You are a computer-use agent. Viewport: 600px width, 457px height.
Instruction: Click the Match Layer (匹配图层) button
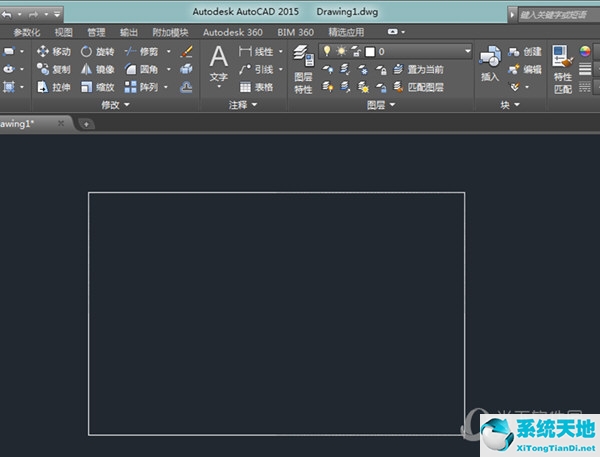418,87
